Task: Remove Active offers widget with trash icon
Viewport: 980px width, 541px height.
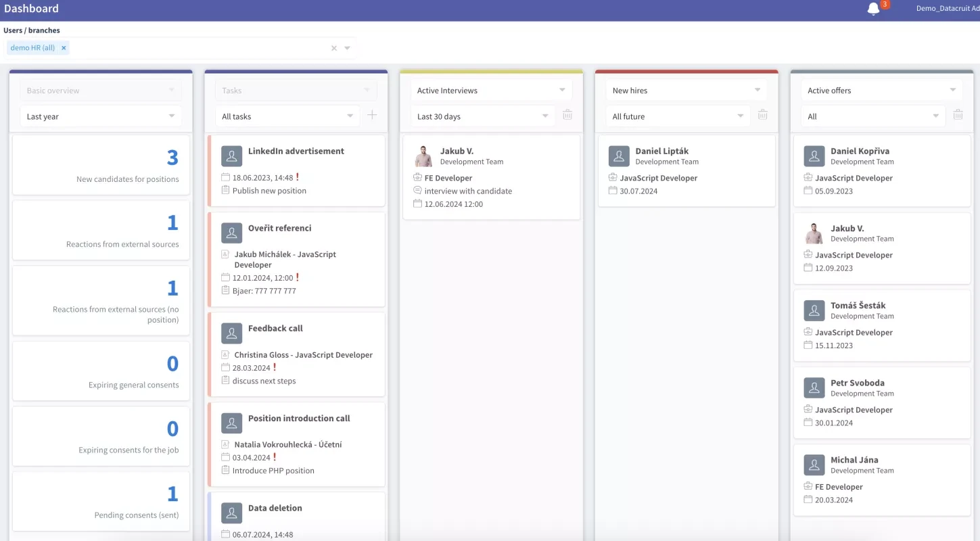Action: pyautogui.click(x=958, y=116)
